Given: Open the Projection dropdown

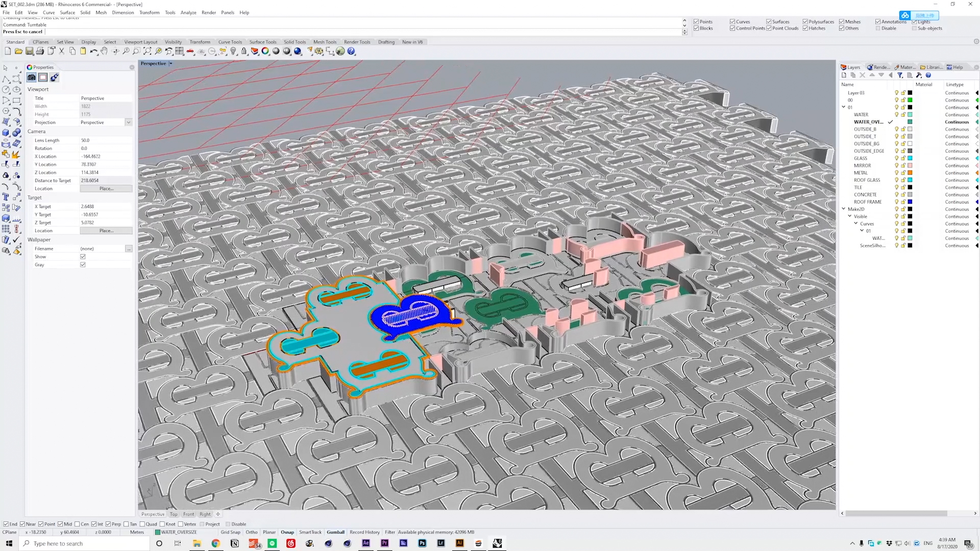Looking at the screenshot, I should 129,122.
